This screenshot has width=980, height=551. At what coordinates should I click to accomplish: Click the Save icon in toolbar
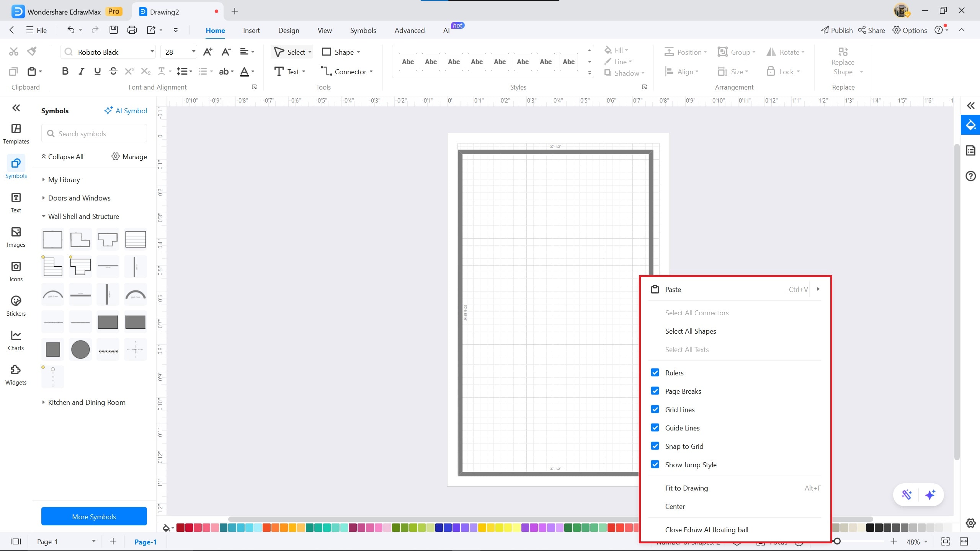click(114, 30)
